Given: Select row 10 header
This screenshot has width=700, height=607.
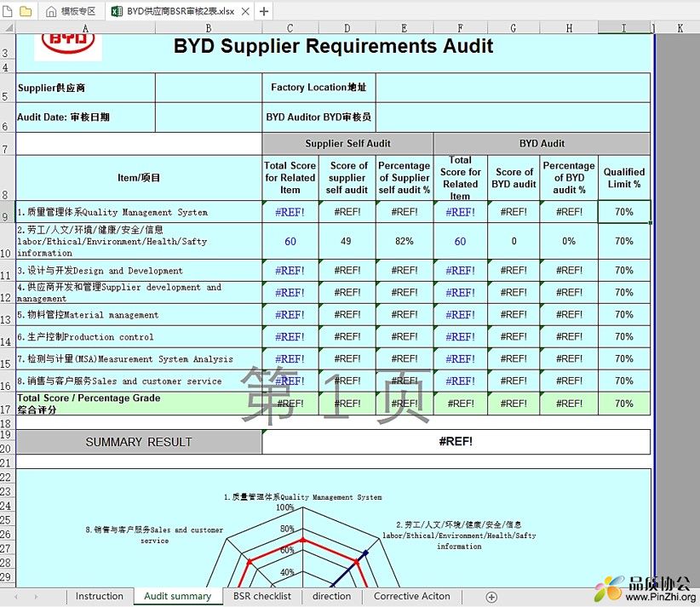Looking at the screenshot, I should pos(8,241).
